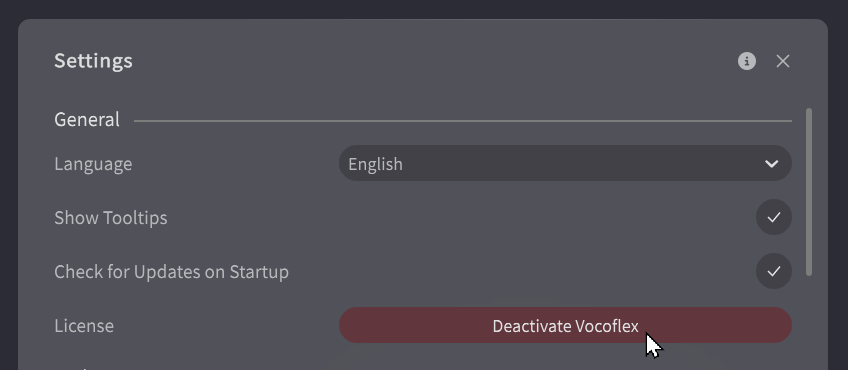Disable the Show Tooltips toggle
Screen dimensions: 848x370
coord(773,217)
